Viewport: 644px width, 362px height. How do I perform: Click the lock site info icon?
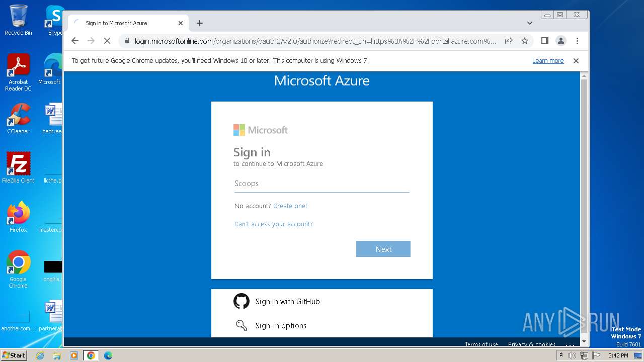pyautogui.click(x=127, y=41)
